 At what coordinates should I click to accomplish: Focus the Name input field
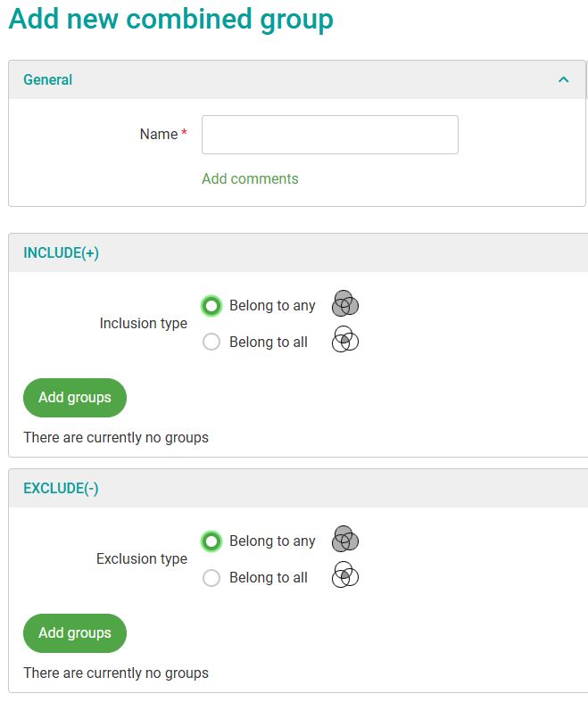click(x=329, y=135)
